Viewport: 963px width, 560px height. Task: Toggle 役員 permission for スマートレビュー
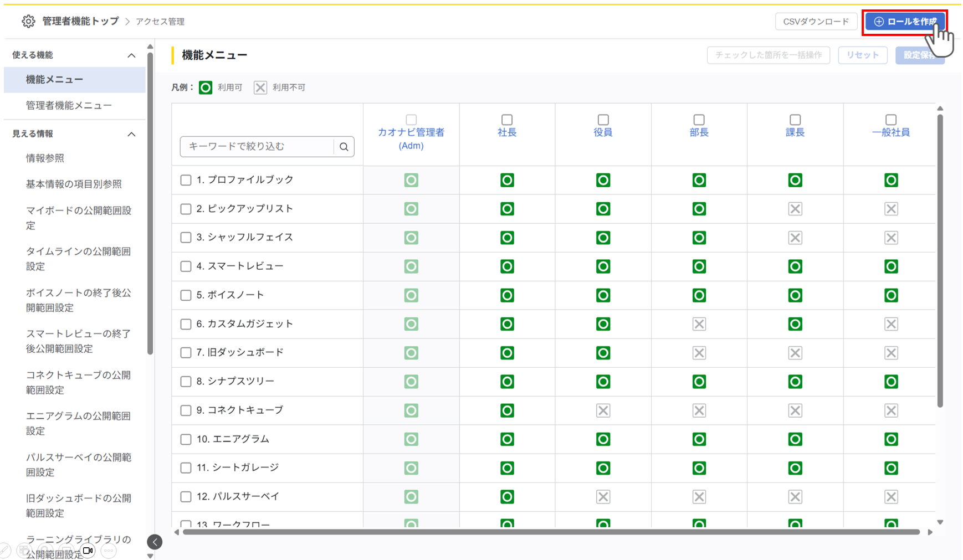[603, 266]
